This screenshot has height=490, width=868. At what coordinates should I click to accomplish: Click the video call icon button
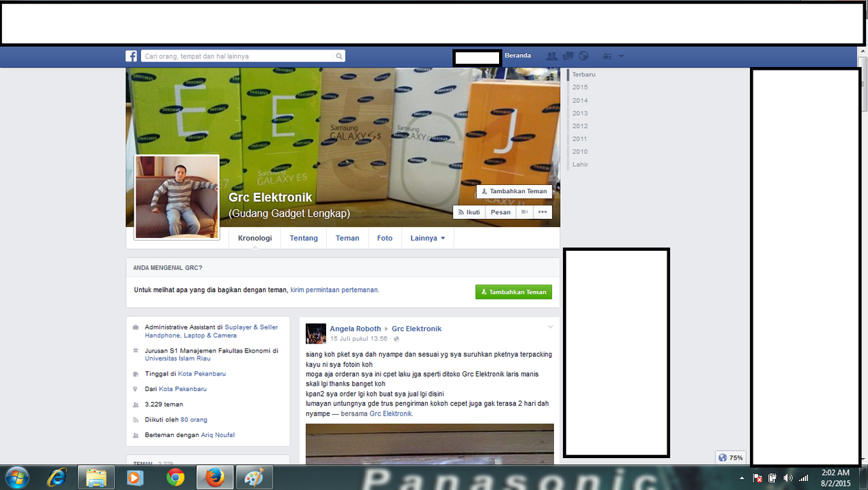[x=525, y=212]
